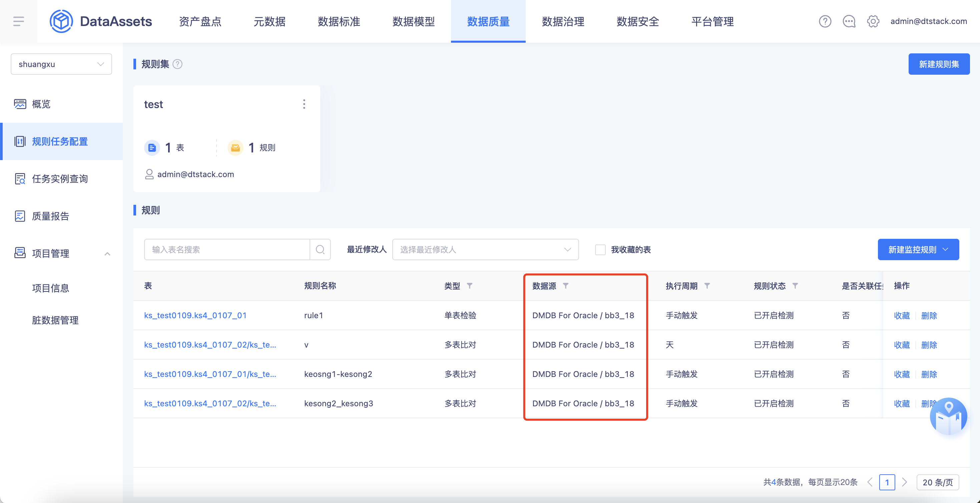Go to next page arrow
The height and width of the screenshot is (503, 980).
coord(905,482)
